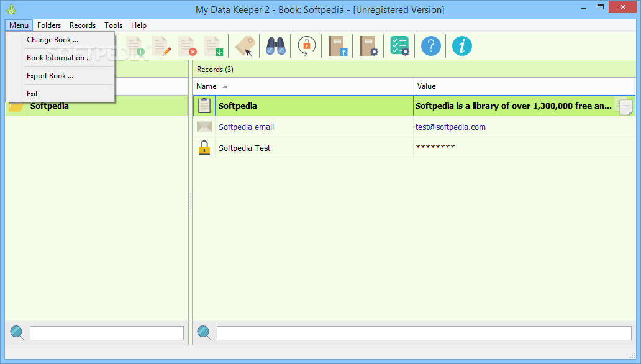Click the Value column header

[524, 86]
